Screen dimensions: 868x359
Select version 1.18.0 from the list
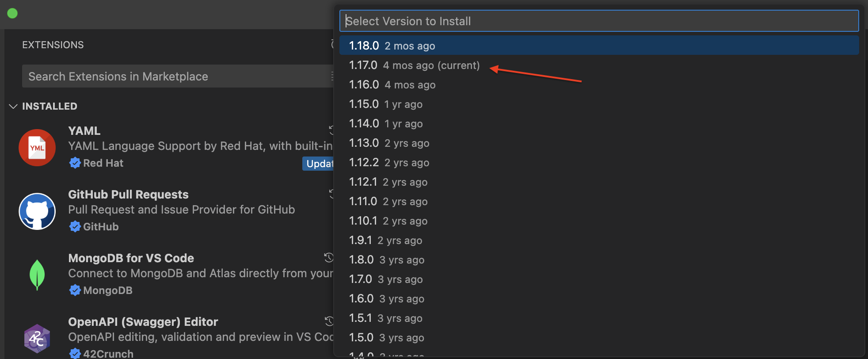(x=599, y=45)
